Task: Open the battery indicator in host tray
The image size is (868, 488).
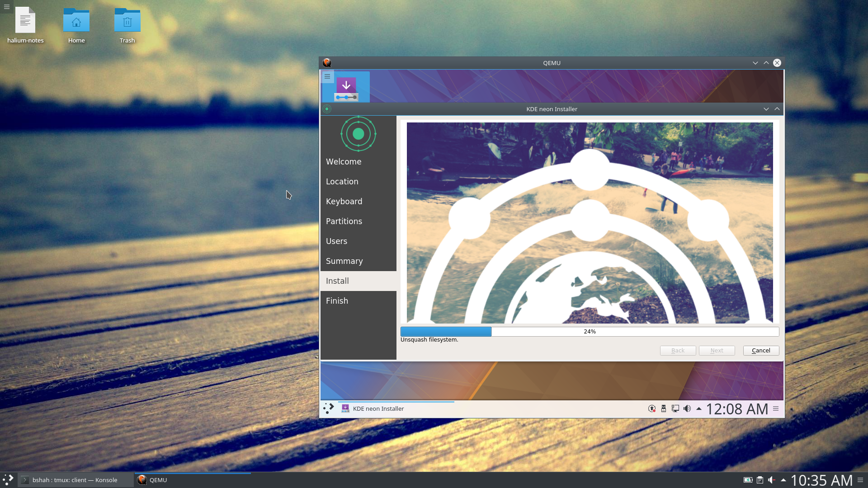Action: [748, 480]
